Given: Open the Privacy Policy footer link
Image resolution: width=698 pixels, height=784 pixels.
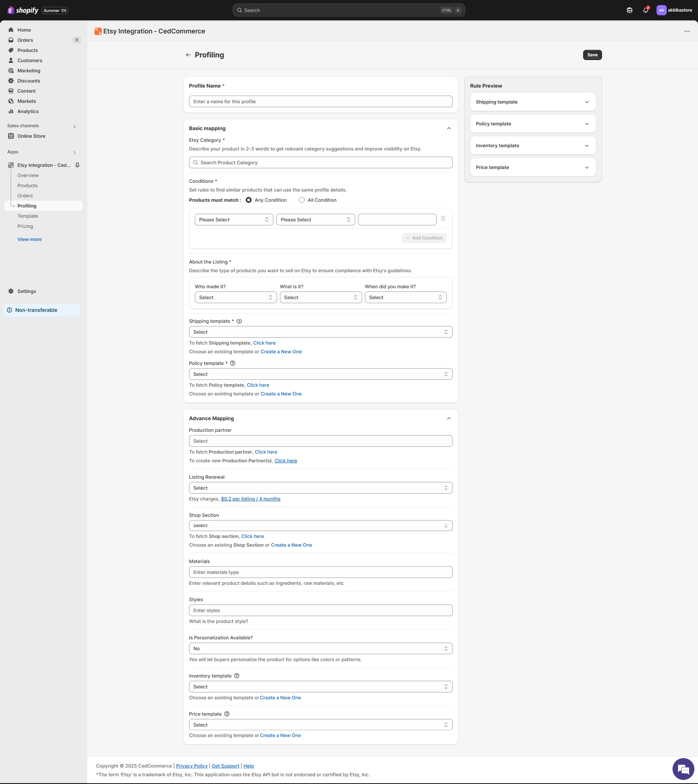Looking at the screenshot, I should click(x=192, y=766).
